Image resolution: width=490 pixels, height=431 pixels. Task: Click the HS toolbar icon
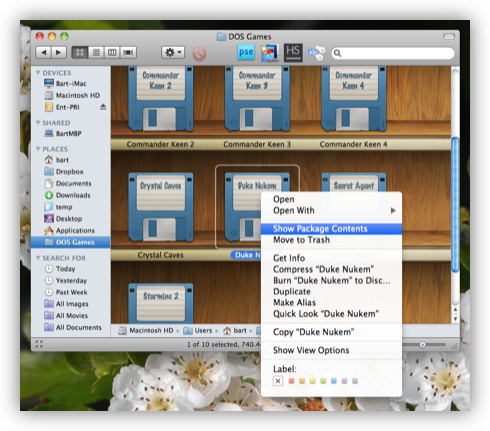pos(293,53)
